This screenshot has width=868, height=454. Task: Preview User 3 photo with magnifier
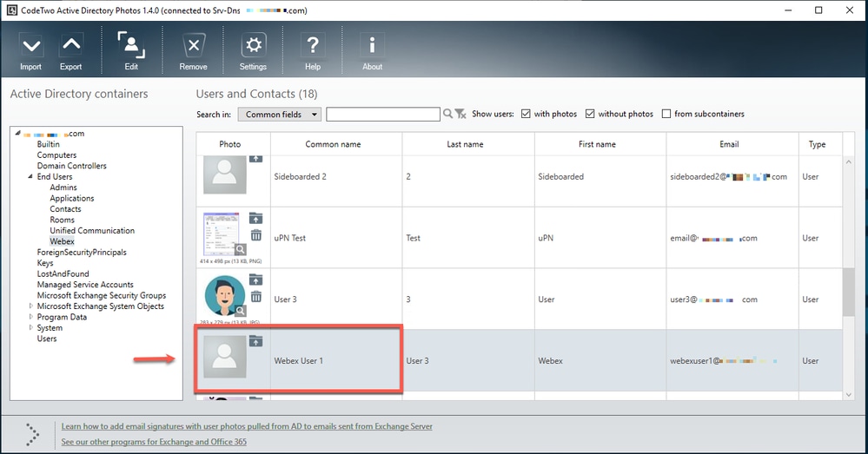point(241,311)
